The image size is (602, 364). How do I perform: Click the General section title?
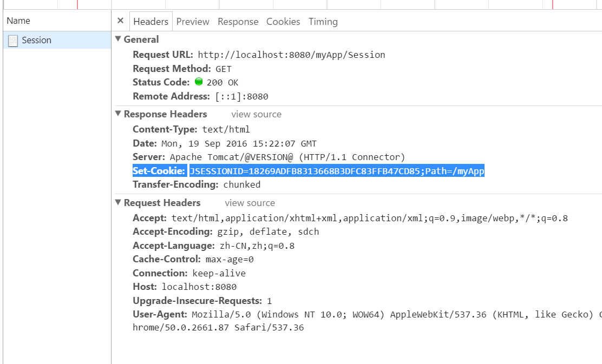141,39
